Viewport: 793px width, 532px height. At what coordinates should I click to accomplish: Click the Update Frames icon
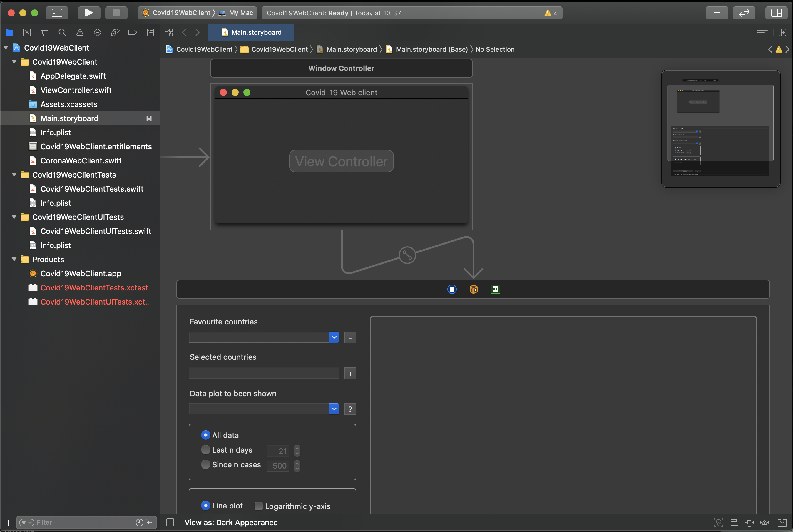[x=719, y=523]
